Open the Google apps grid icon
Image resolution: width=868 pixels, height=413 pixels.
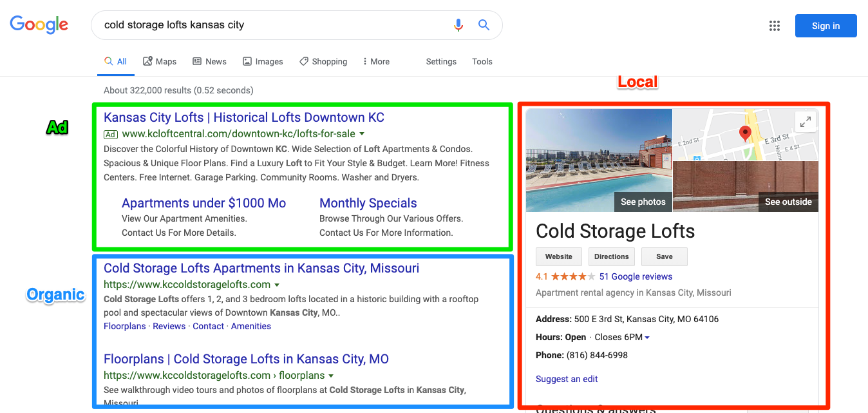775,26
